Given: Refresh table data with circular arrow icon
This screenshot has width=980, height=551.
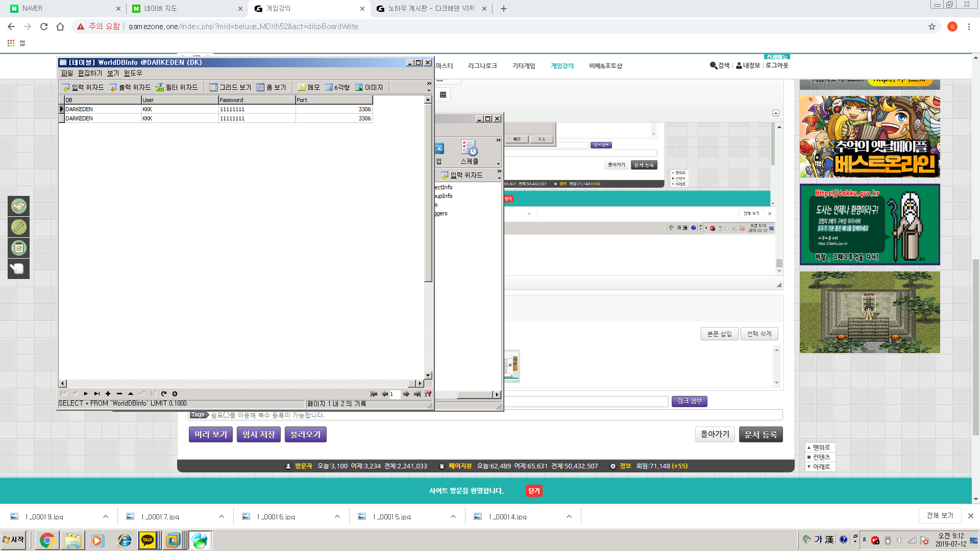Looking at the screenshot, I should click(x=164, y=394).
